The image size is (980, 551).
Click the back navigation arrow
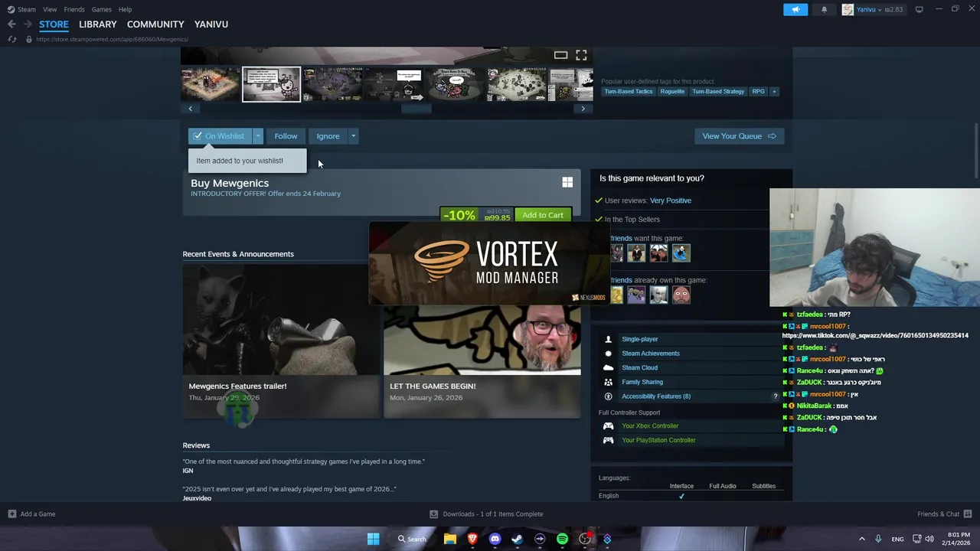pyautogui.click(x=11, y=24)
